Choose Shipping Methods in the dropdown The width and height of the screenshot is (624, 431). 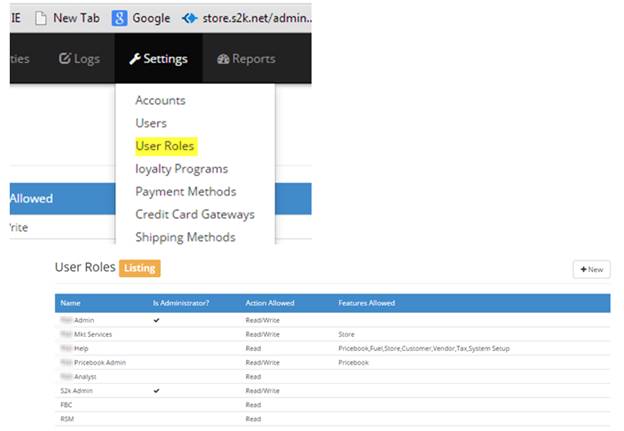tap(185, 237)
